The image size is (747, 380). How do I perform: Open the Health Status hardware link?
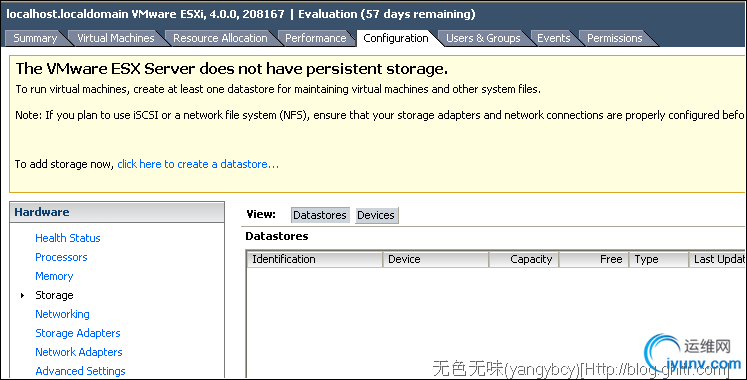coord(68,238)
